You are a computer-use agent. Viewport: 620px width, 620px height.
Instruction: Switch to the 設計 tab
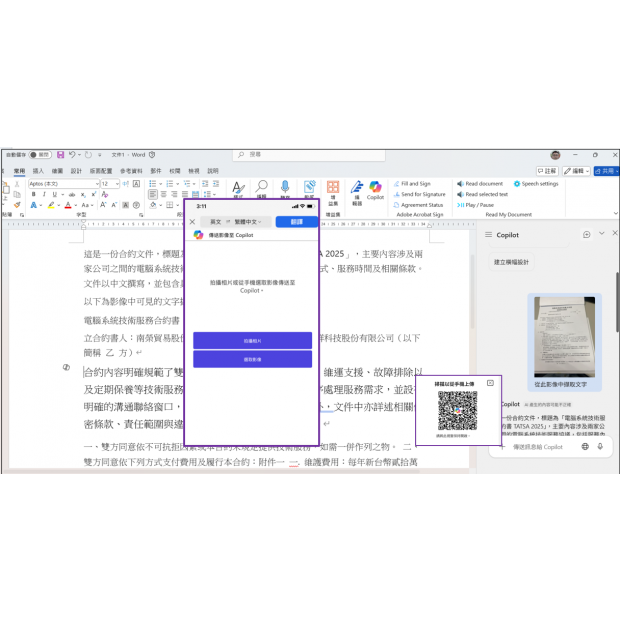76,171
